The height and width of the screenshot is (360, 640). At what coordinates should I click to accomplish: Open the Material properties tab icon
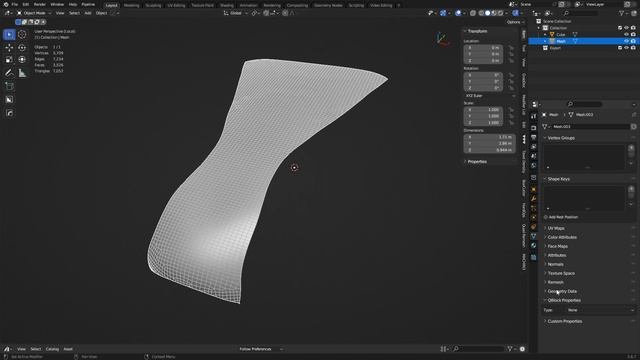[x=533, y=246]
